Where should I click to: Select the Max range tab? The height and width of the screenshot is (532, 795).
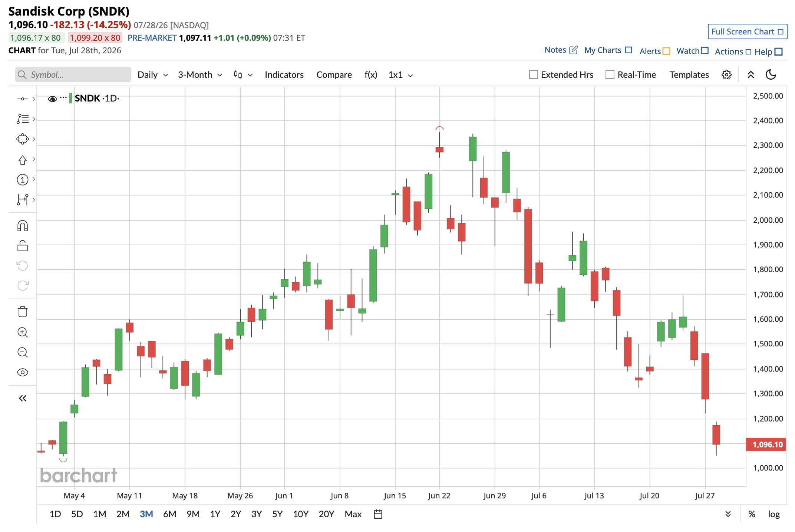(353, 514)
